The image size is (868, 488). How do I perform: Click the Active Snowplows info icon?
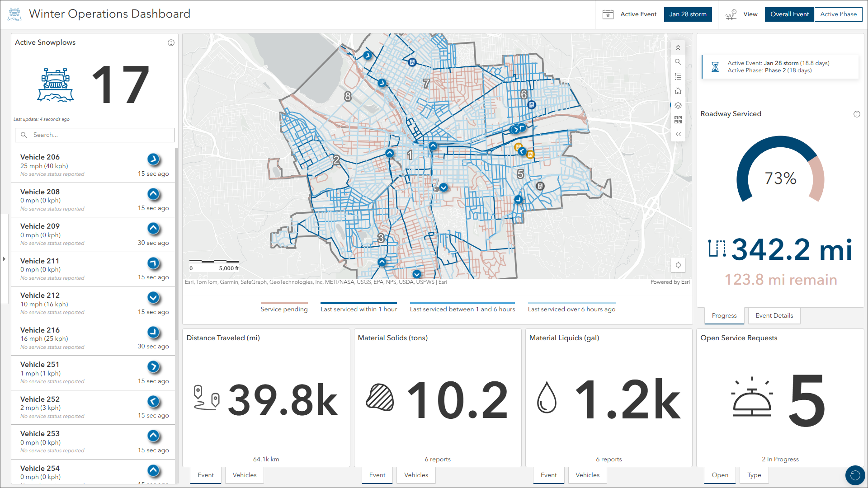tap(171, 43)
